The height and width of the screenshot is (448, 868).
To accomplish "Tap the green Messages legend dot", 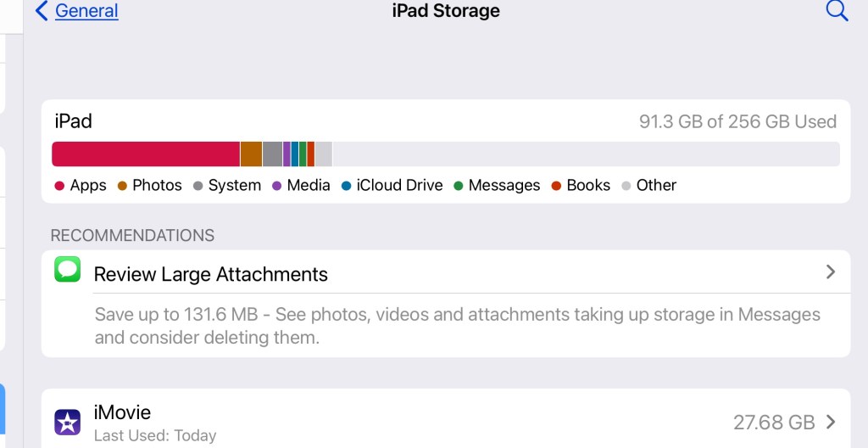I will pyautogui.click(x=458, y=186).
